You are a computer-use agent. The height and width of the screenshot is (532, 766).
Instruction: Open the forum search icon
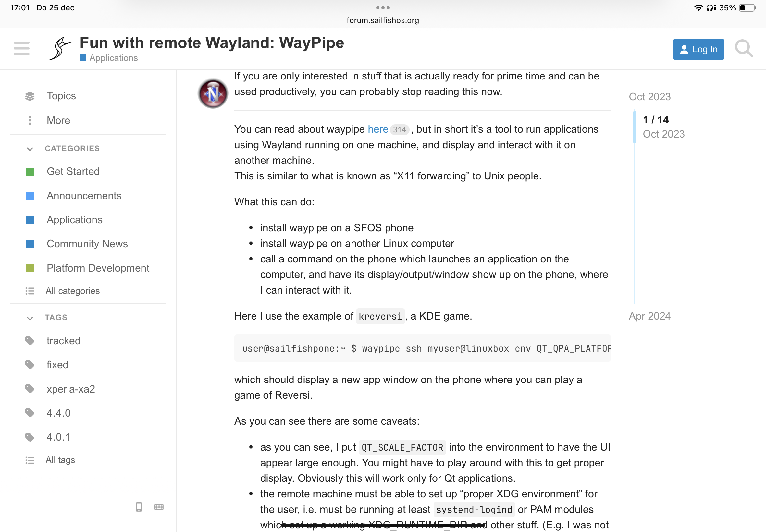tap(744, 49)
